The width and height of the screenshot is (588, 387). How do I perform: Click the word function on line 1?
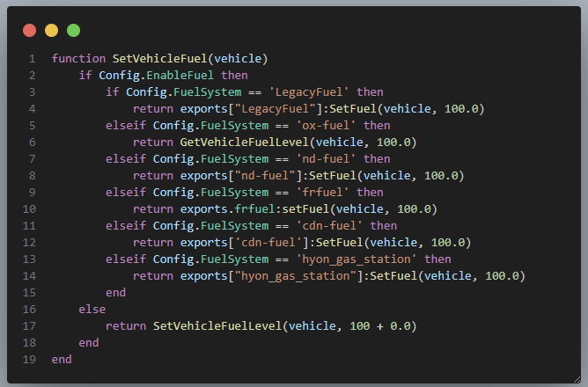(78, 59)
